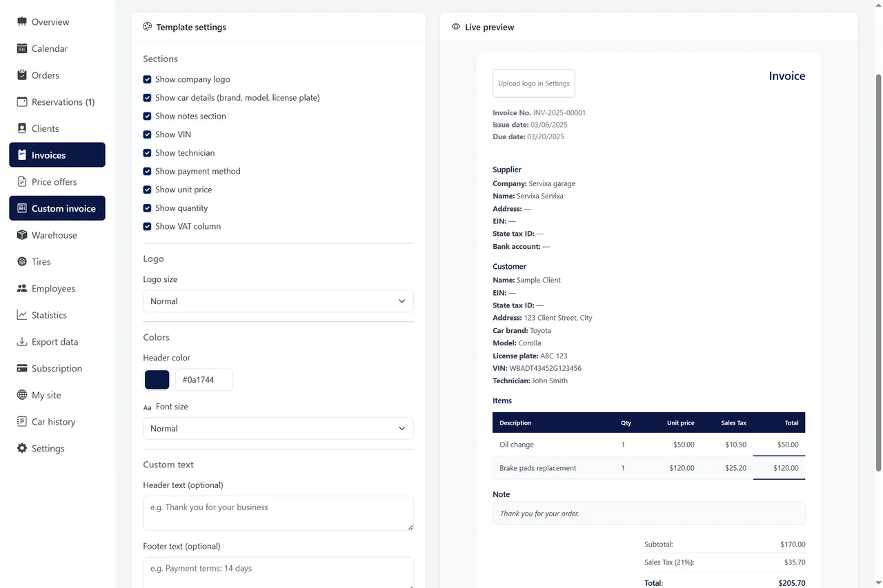883x588 pixels.
Task: Open the Font size dropdown
Action: click(278, 429)
